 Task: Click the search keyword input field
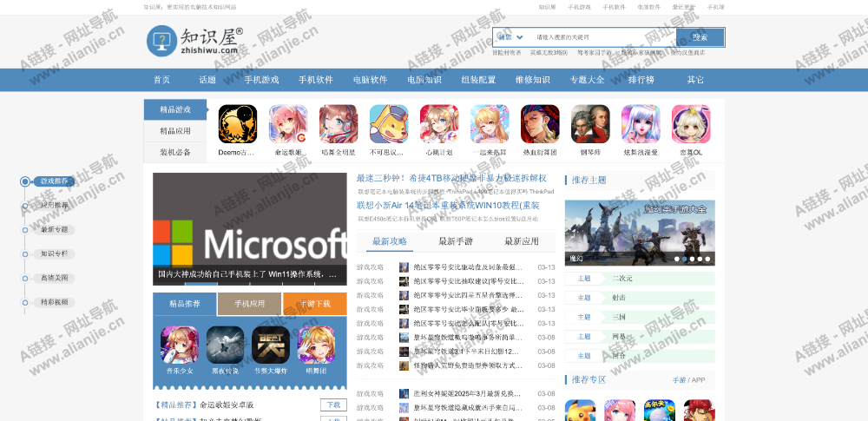[602, 37]
